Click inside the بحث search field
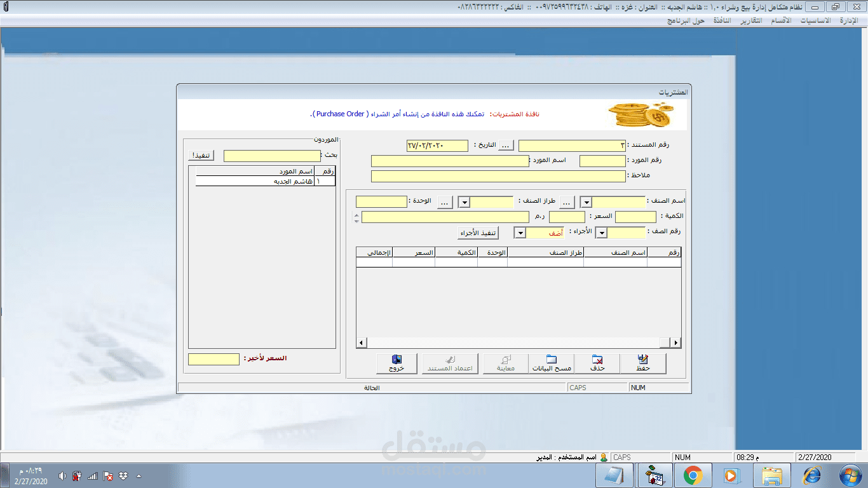868x488 pixels. click(272, 155)
